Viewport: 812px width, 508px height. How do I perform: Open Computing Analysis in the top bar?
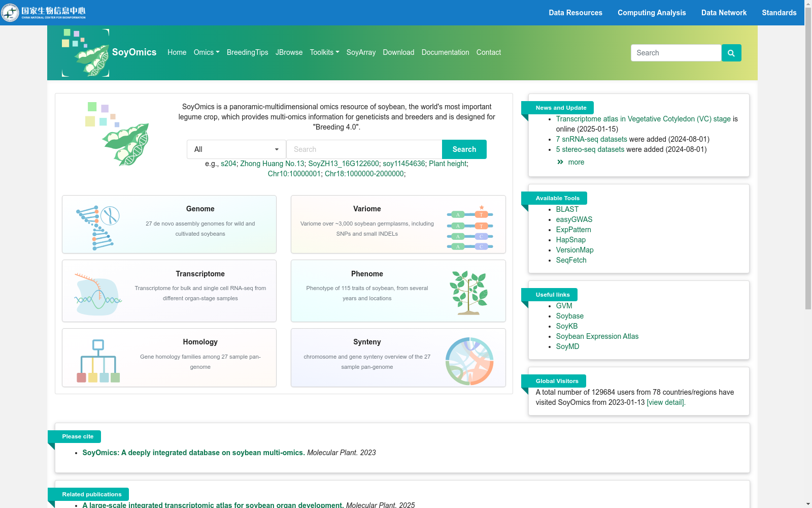(x=652, y=13)
